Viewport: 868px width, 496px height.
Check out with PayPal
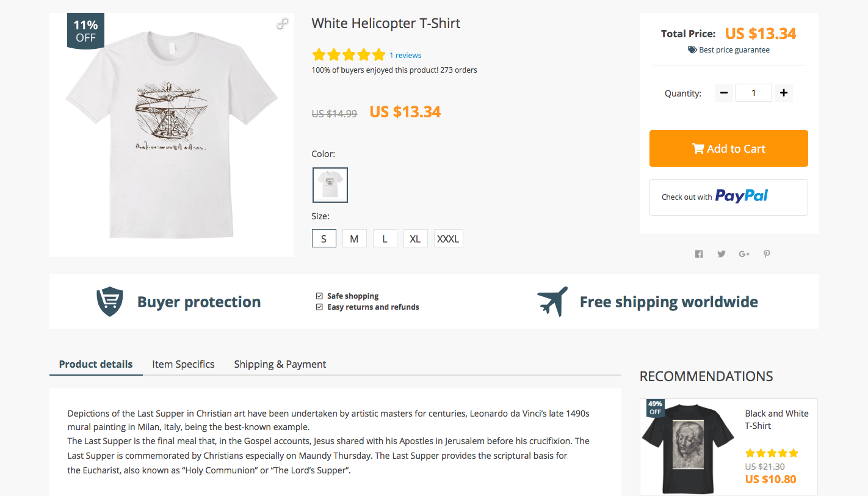pyautogui.click(x=728, y=197)
